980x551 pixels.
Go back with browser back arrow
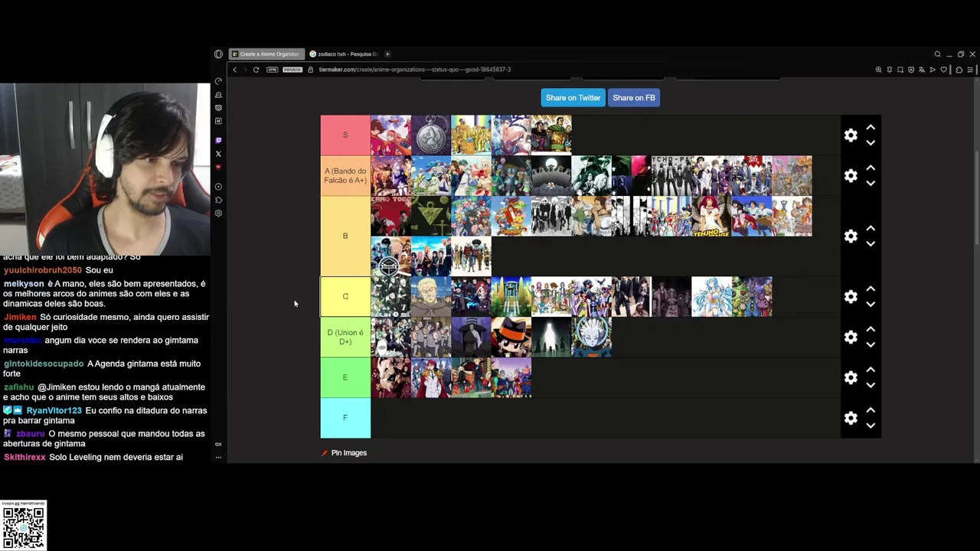click(234, 70)
